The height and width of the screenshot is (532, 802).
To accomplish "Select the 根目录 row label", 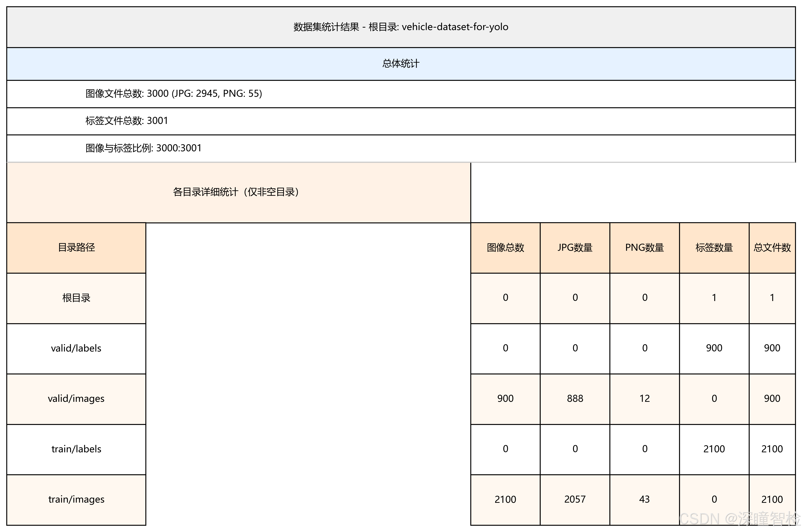I will coord(76,298).
